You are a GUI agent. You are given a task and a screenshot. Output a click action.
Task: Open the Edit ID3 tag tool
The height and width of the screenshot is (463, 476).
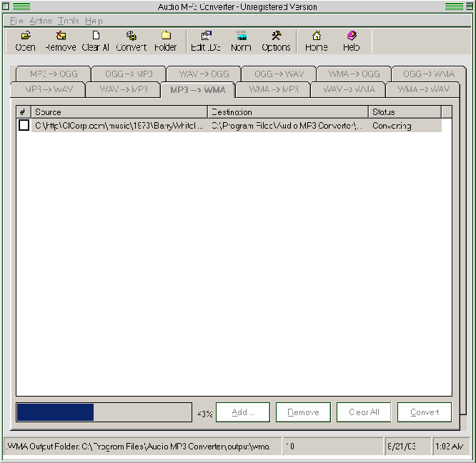[206, 41]
